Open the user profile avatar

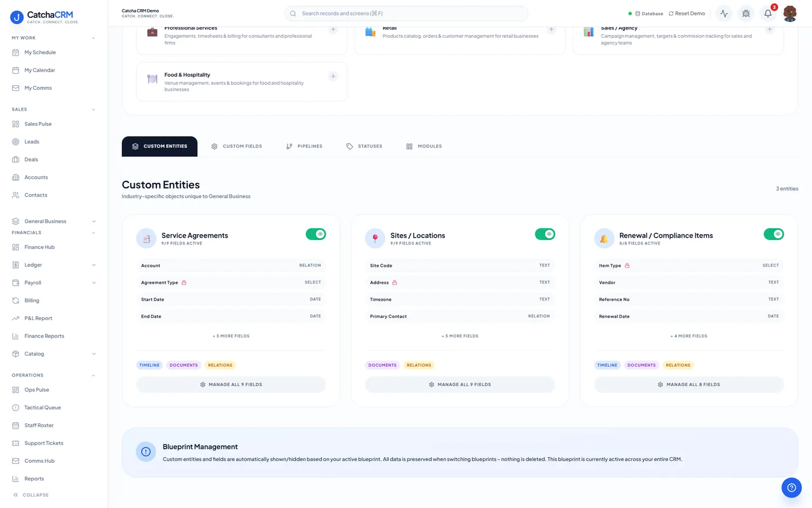790,14
